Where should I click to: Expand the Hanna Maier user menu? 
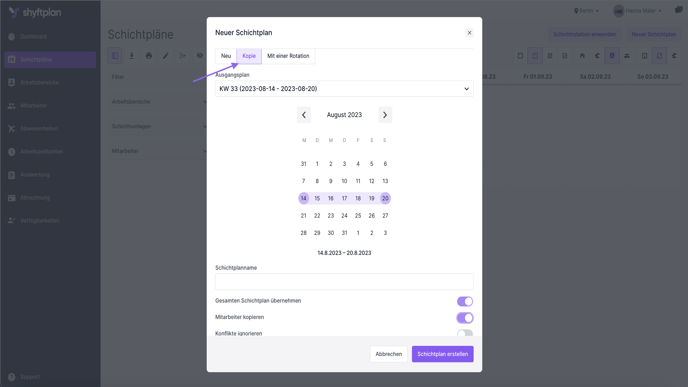coord(638,11)
